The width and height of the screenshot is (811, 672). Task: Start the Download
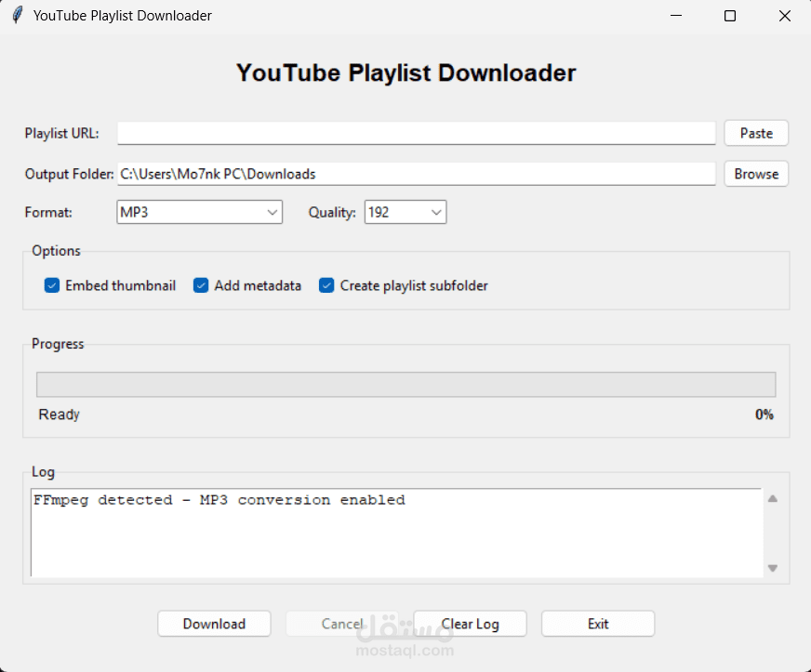click(x=214, y=624)
